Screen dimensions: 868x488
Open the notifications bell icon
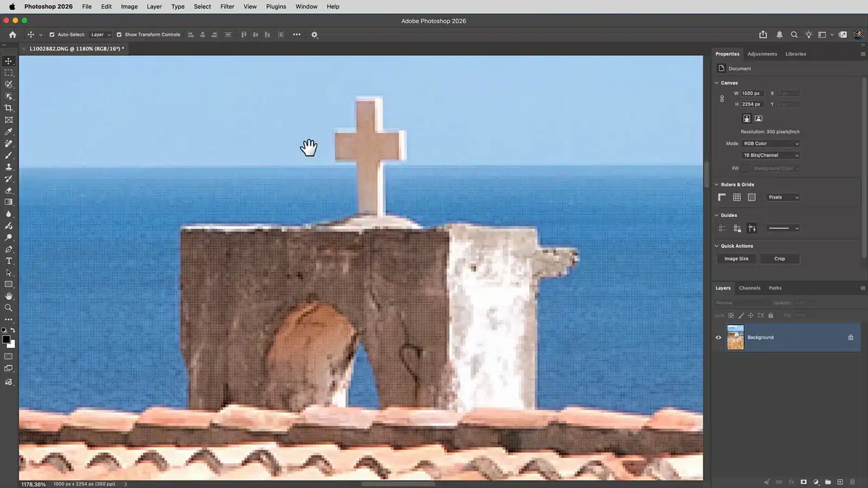779,35
